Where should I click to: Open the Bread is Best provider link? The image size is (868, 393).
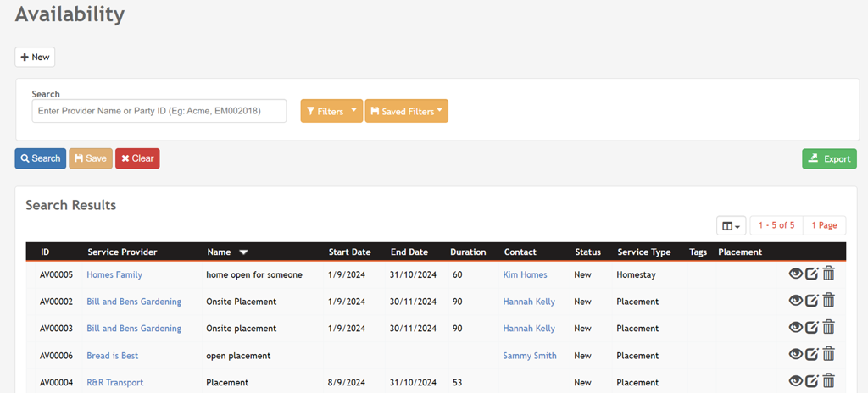[113, 356]
